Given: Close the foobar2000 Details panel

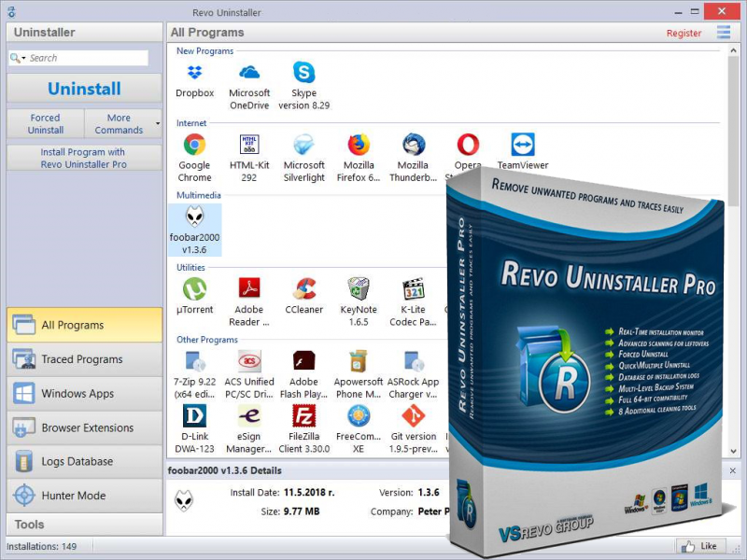Looking at the screenshot, I should click(733, 470).
